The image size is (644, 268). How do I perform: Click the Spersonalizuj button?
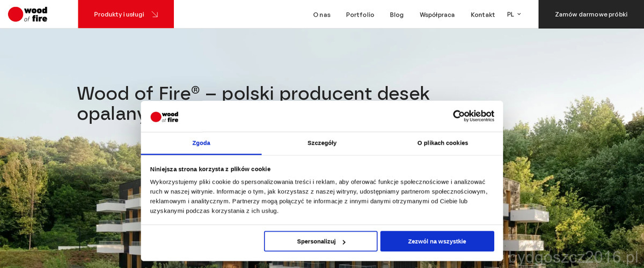(x=321, y=241)
